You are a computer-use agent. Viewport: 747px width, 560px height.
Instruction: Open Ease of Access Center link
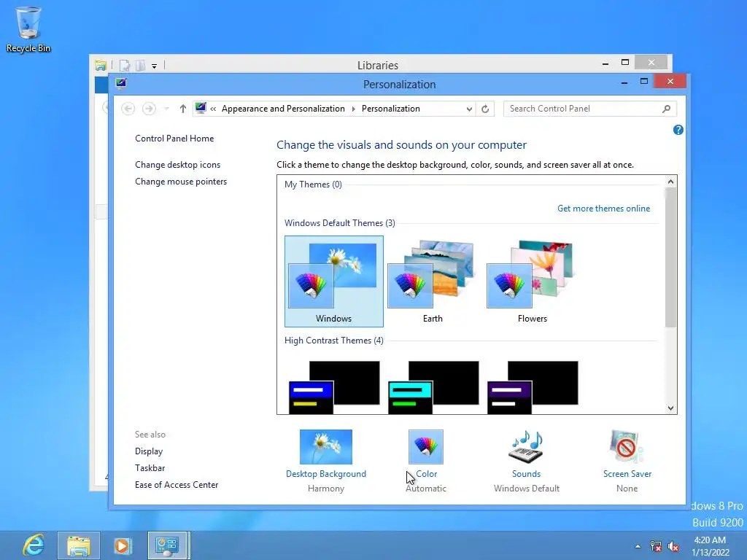coord(177,485)
